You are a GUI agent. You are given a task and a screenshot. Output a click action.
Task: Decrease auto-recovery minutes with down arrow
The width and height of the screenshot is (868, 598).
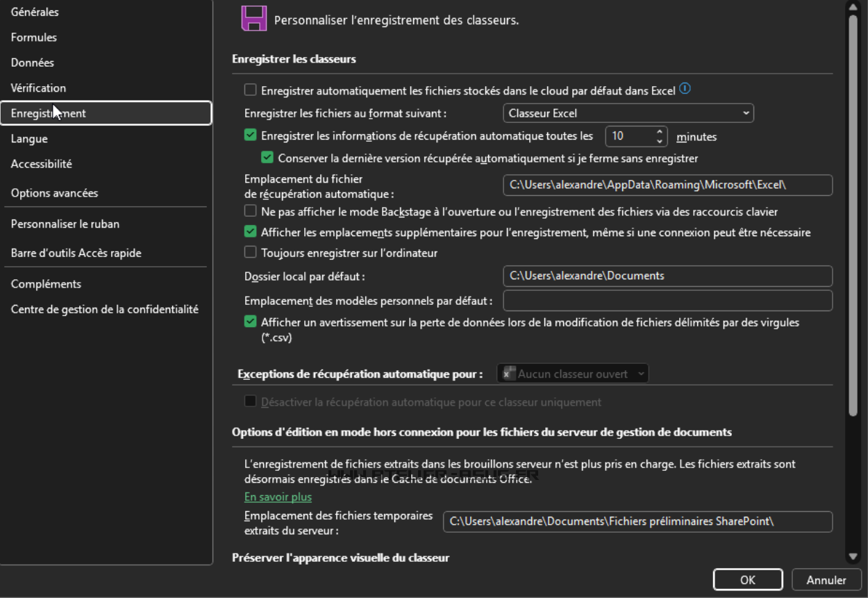tap(659, 142)
